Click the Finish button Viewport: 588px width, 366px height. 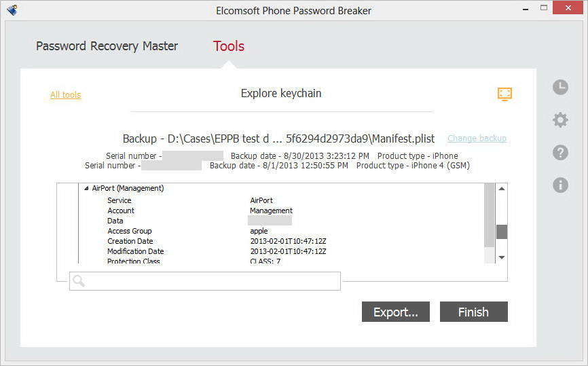(x=474, y=312)
